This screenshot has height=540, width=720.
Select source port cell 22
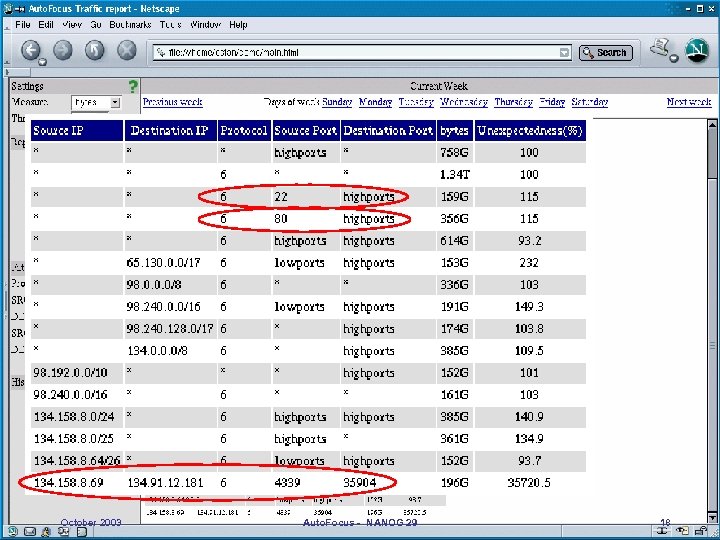281,197
